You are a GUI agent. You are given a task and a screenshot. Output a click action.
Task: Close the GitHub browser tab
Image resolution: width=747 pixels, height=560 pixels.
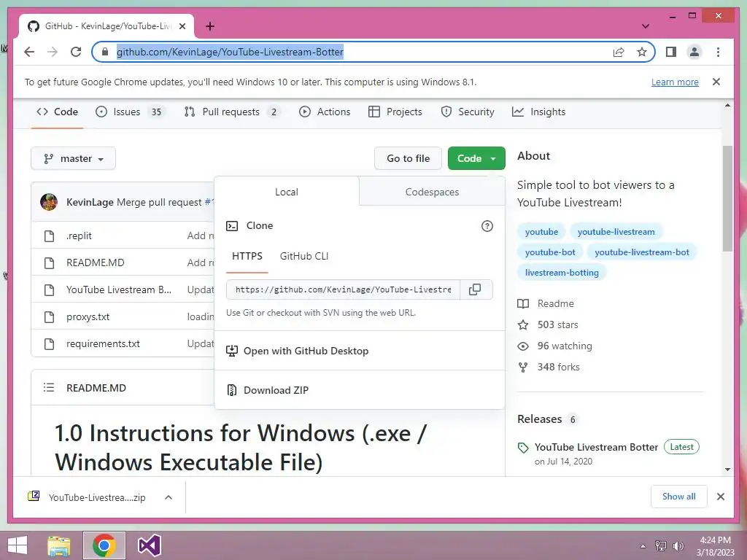182,26
